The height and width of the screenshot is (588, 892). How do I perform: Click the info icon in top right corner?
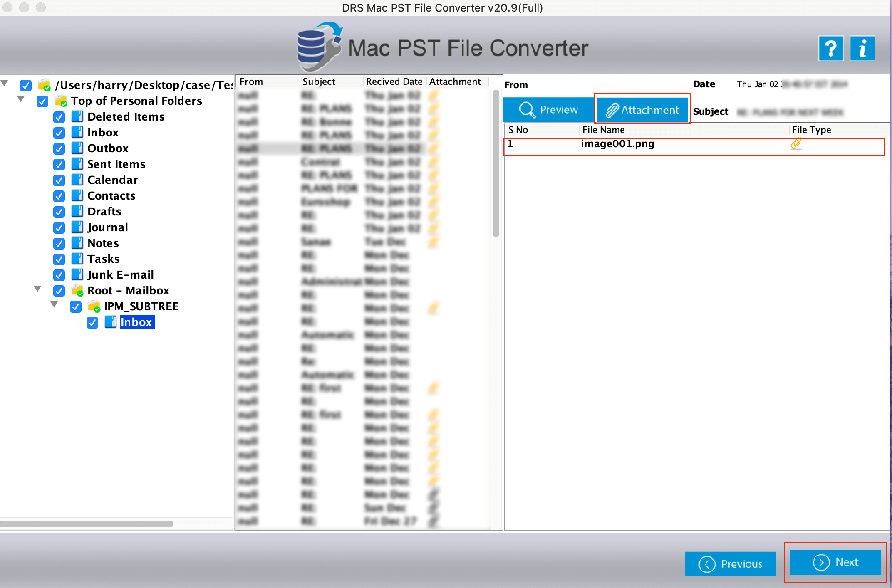coord(862,48)
